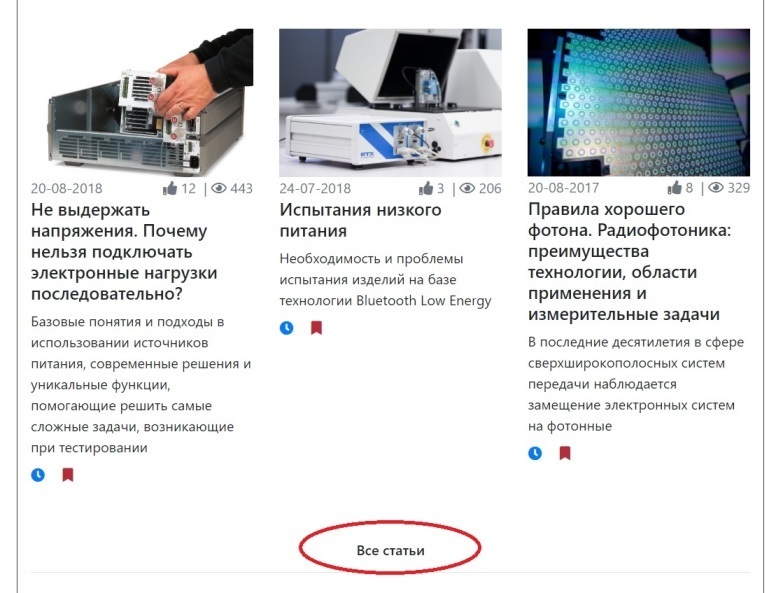This screenshot has height=593, width=783.
Task: Click the thumbs-up icon showing 12 likes
Action: pos(170,188)
